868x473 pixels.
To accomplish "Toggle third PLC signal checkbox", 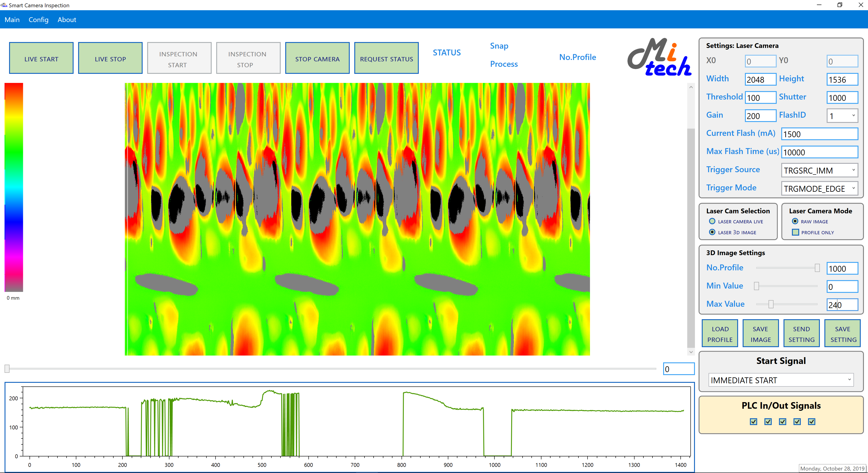I will click(x=782, y=421).
